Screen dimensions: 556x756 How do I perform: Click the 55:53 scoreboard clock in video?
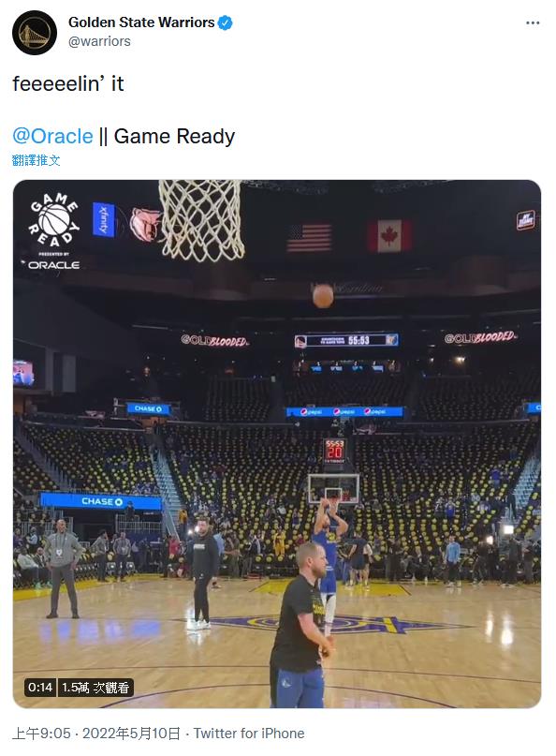(358, 340)
